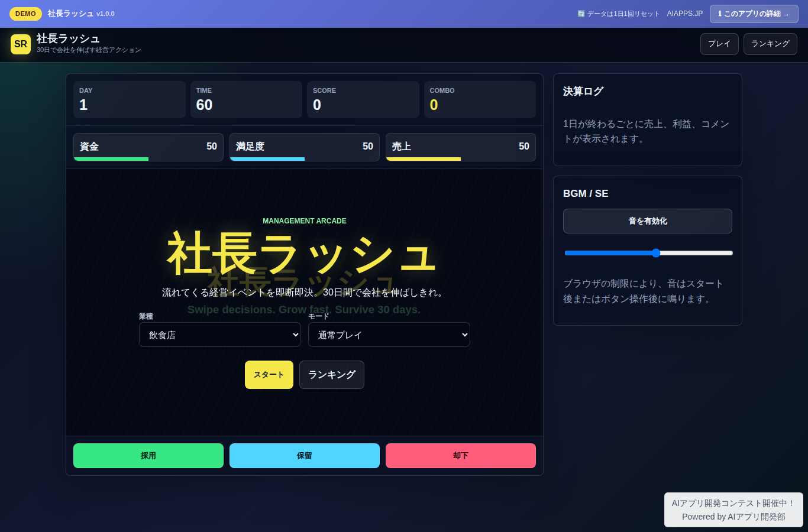Adjust the BGM volume slider
This screenshot has width=808, height=532.
[648, 253]
